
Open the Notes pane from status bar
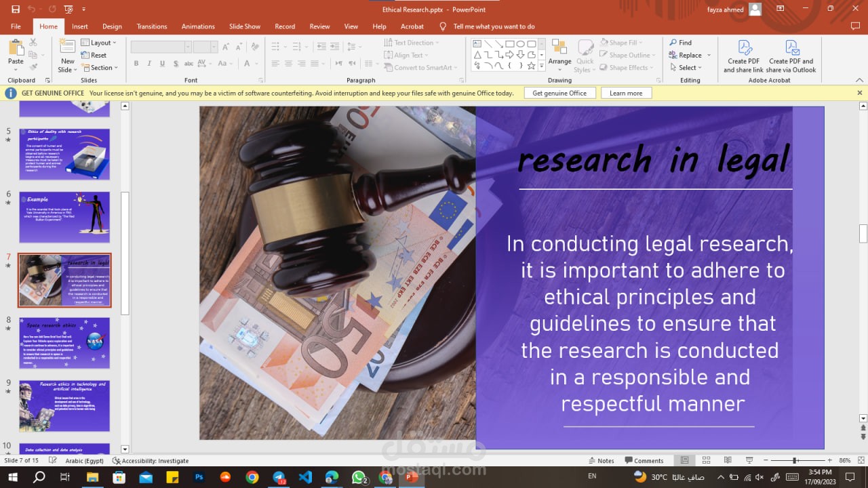tap(601, 461)
